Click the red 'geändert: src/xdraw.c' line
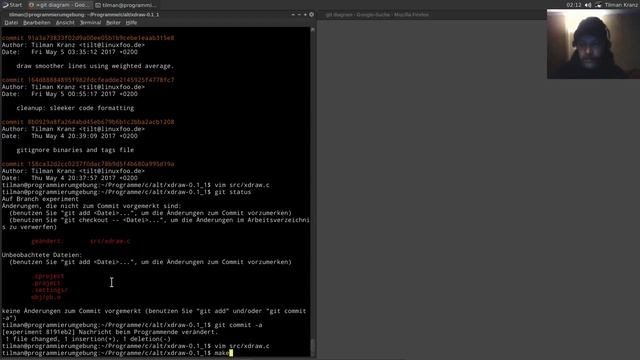This screenshot has width=640, height=360. 81,241
